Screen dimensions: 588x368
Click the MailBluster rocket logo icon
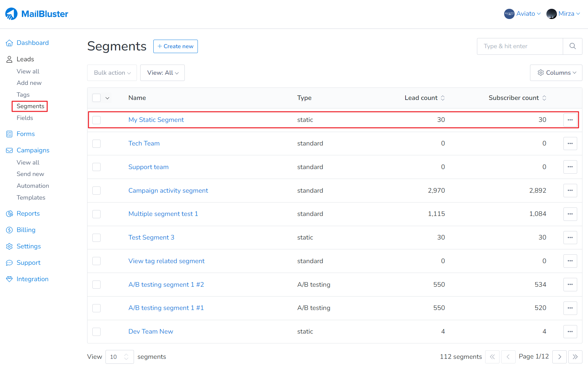click(x=11, y=14)
